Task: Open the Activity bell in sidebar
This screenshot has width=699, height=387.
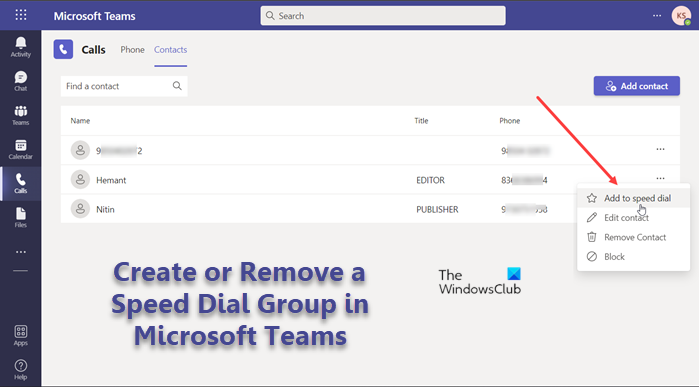Action: 21,47
